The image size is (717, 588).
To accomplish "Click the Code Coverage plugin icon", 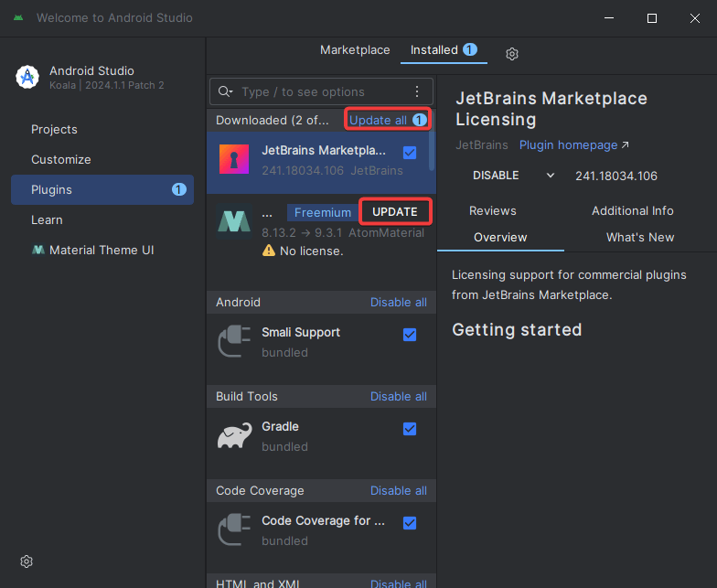I will click(x=234, y=530).
